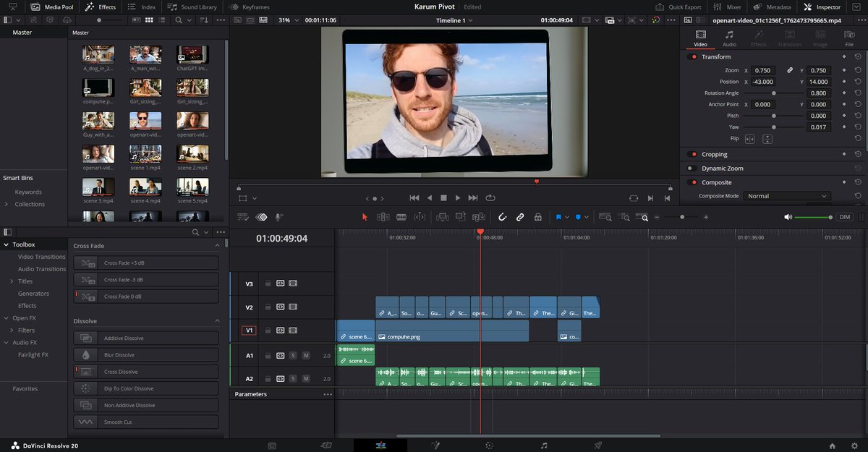
Task: Reset the Zoom transform value
Action: [x=858, y=71]
